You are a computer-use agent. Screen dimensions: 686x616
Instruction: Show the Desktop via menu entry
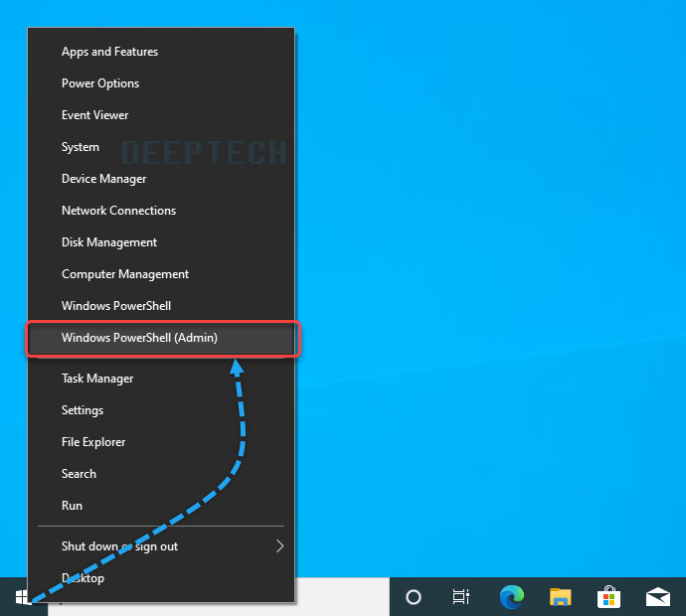[161, 578]
